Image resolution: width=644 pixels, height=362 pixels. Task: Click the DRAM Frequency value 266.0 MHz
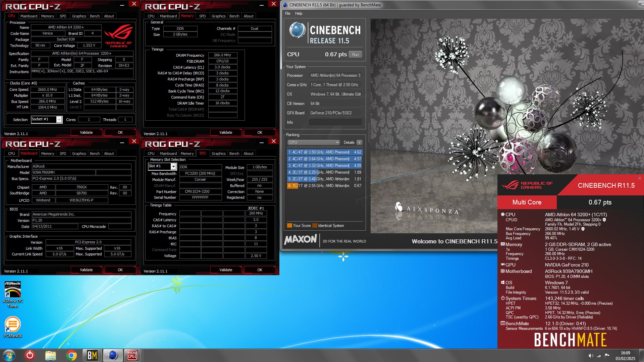pyautogui.click(x=223, y=55)
